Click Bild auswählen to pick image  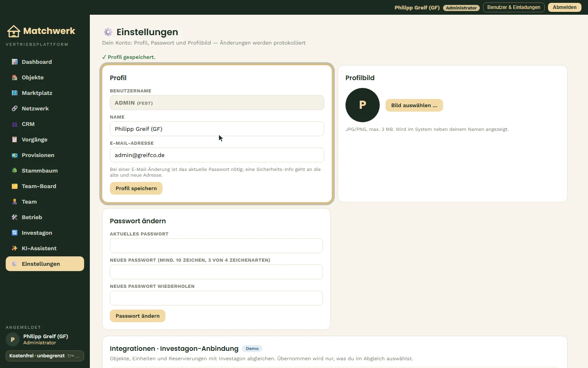click(x=414, y=105)
